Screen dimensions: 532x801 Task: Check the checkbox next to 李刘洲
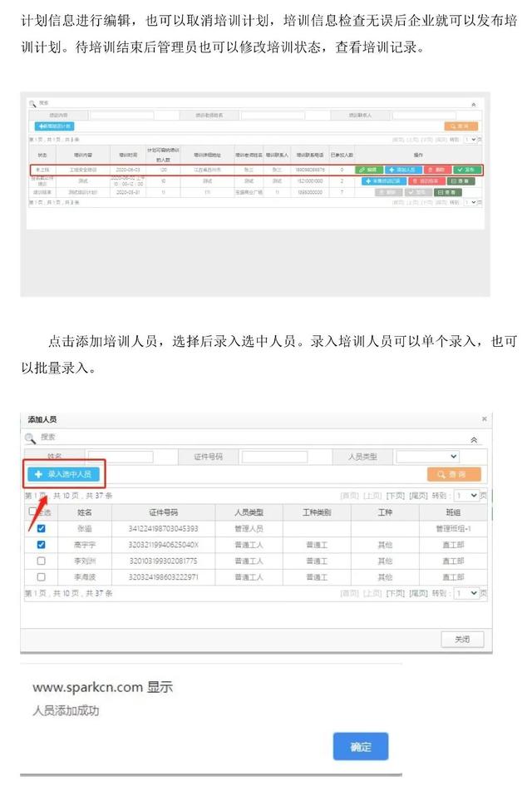coord(42,561)
